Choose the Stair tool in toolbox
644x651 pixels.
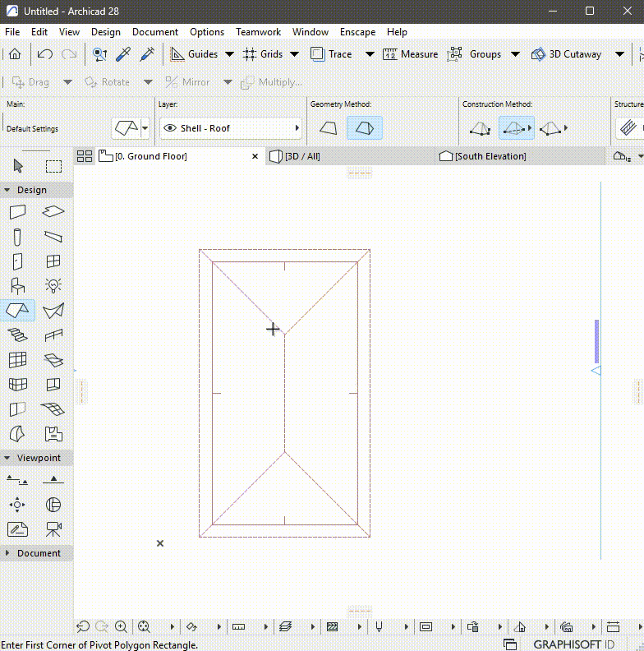(17, 334)
